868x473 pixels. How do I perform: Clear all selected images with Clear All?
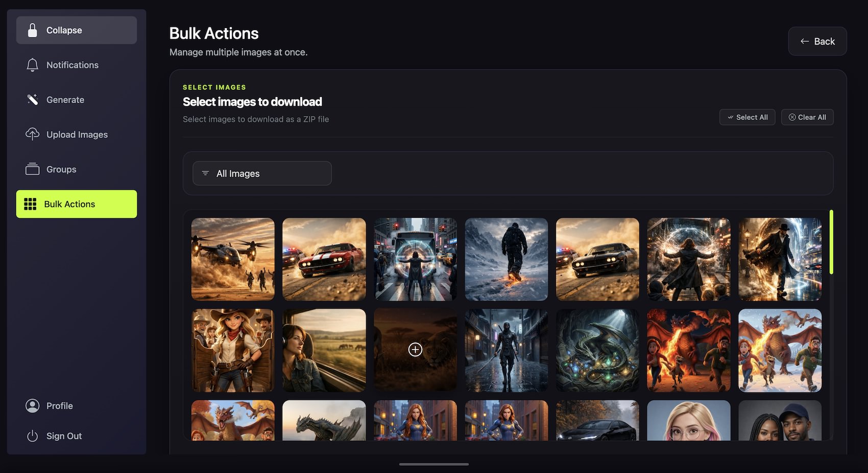807,117
